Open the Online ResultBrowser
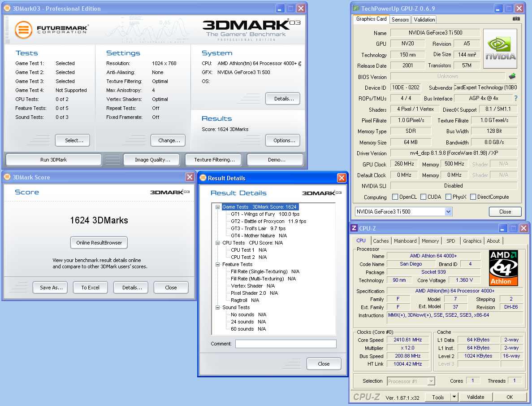532x406 pixels. (x=99, y=243)
